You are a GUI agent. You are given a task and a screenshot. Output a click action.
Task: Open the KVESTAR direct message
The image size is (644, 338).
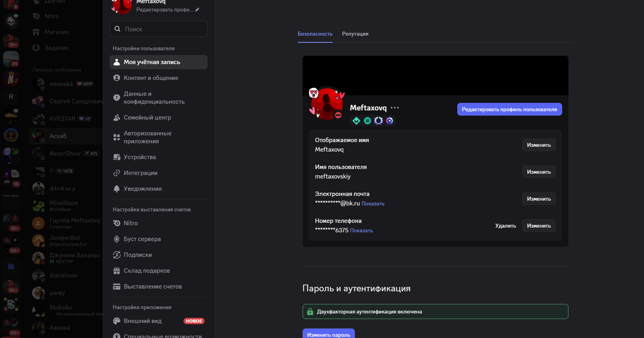(66, 119)
